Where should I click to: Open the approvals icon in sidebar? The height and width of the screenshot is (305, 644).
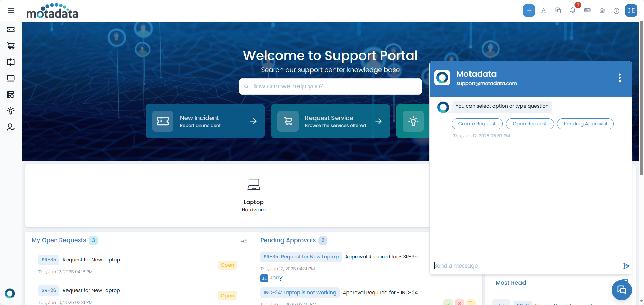[x=11, y=127]
